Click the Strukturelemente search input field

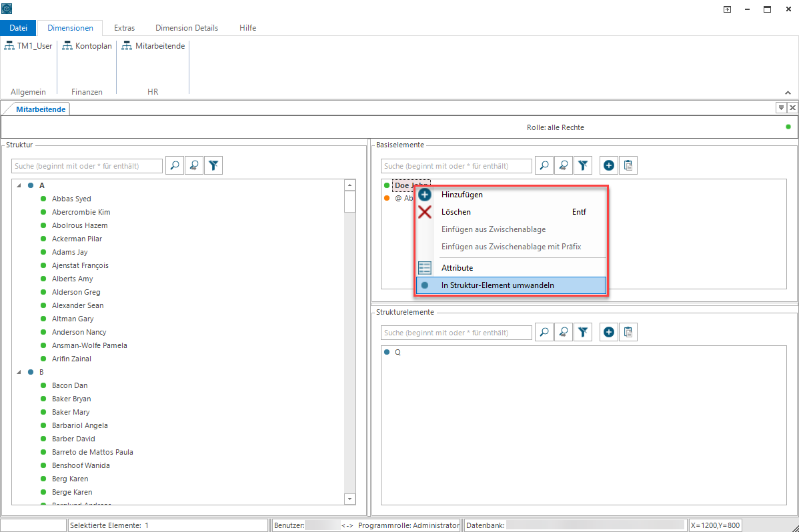[x=456, y=333]
